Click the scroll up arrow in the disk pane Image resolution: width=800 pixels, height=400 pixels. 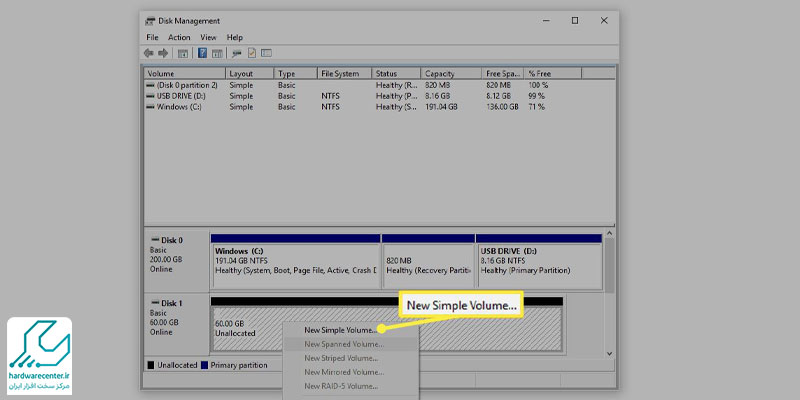(609, 233)
